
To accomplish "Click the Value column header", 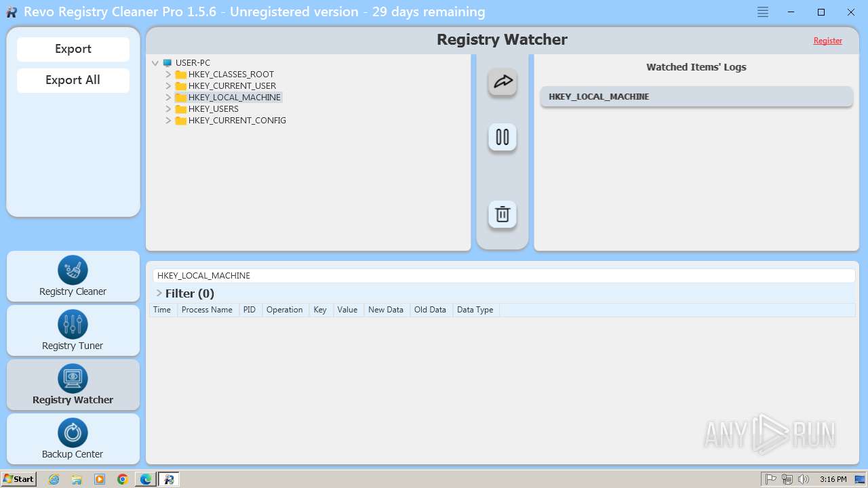I will point(347,310).
